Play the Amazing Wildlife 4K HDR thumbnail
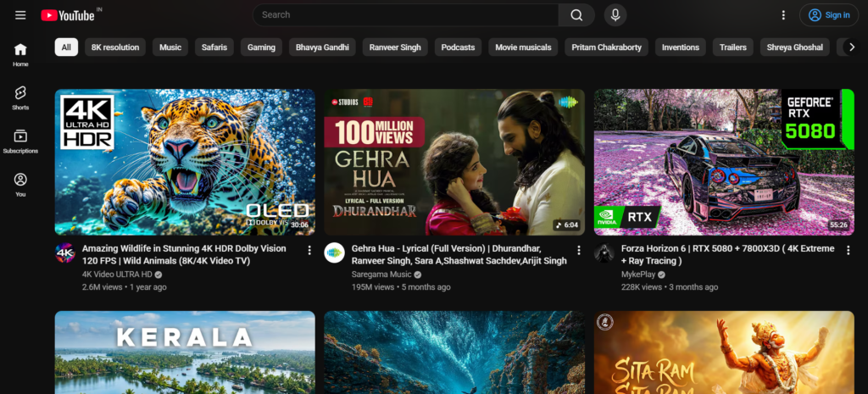Viewport: 868px width, 394px height. (x=185, y=162)
